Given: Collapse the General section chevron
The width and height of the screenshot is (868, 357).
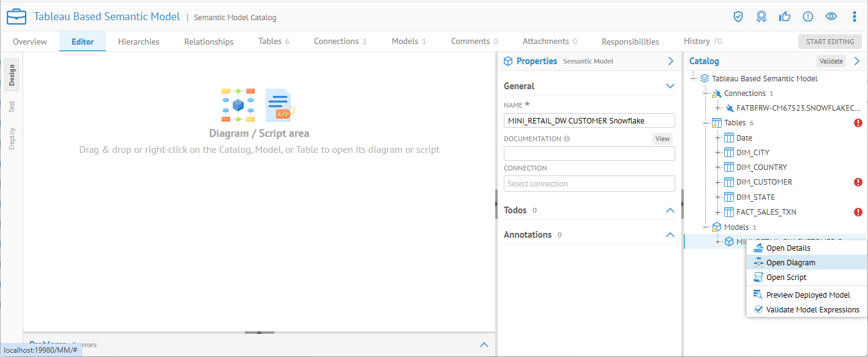Looking at the screenshot, I should point(670,86).
